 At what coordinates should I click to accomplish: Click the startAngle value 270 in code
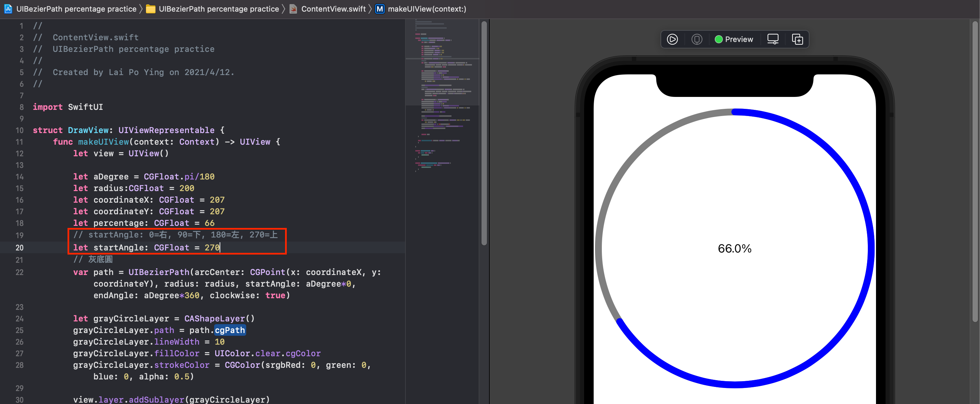coord(212,247)
